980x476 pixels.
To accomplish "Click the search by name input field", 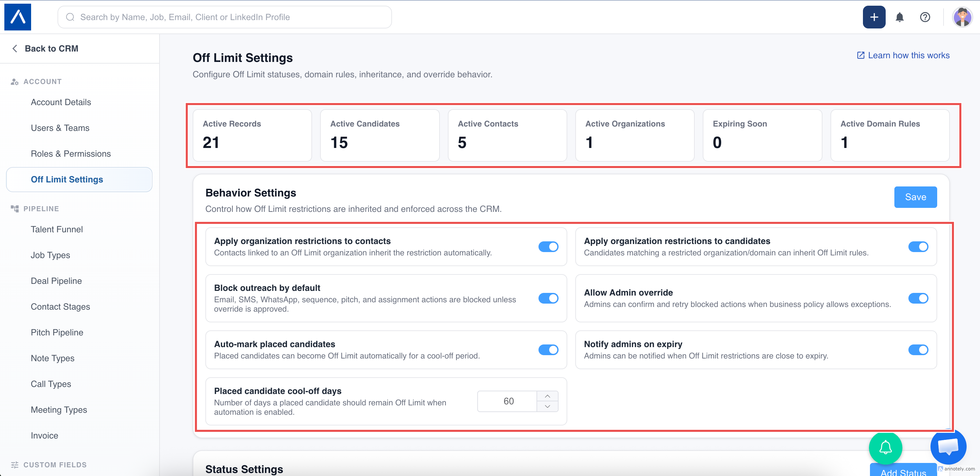I will 224,17.
